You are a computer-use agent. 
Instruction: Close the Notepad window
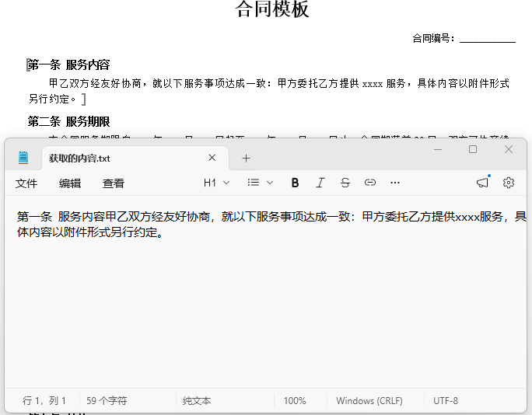pos(508,149)
